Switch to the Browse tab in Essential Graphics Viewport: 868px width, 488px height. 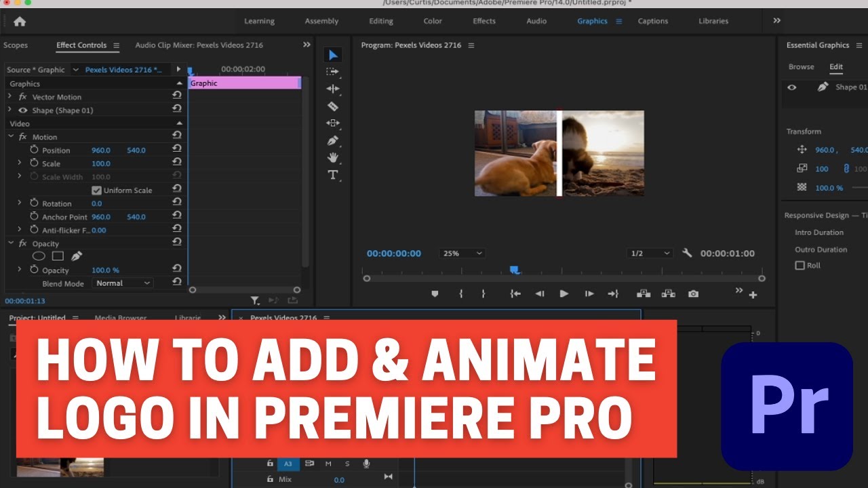[x=801, y=66]
